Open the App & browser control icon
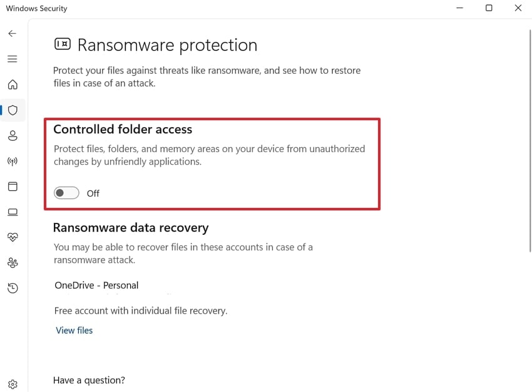This screenshot has width=532, height=392. pos(13,186)
